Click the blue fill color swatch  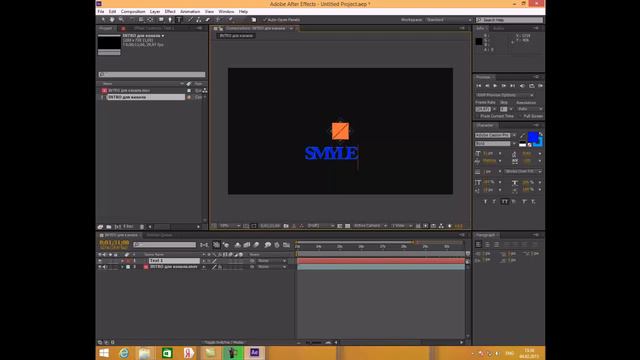[x=533, y=137]
